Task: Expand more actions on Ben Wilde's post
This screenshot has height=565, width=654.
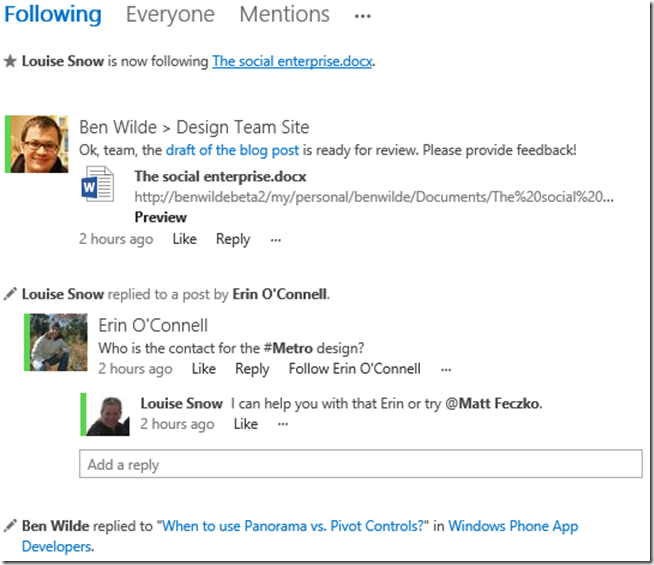Action: (x=276, y=239)
